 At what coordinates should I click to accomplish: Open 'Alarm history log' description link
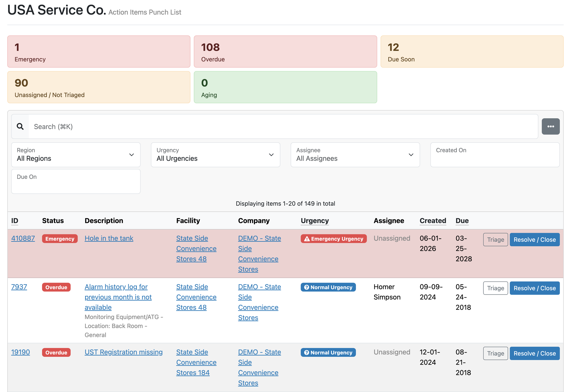[118, 297]
